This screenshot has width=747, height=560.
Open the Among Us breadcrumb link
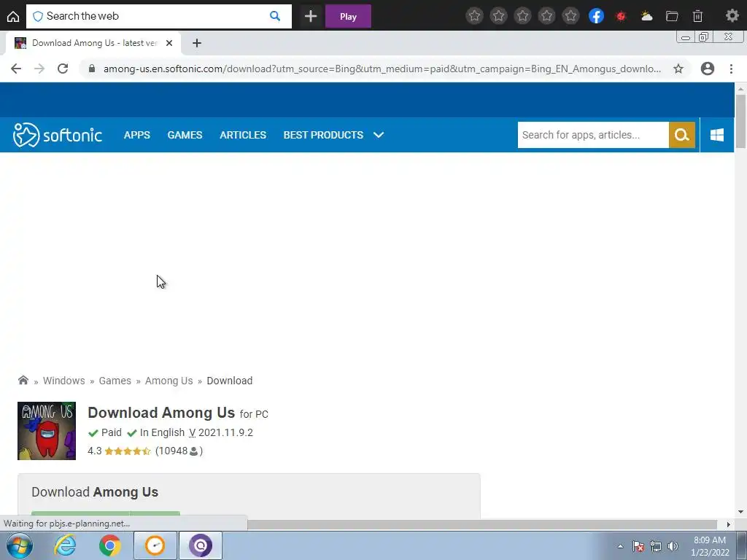click(x=169, y=381)
